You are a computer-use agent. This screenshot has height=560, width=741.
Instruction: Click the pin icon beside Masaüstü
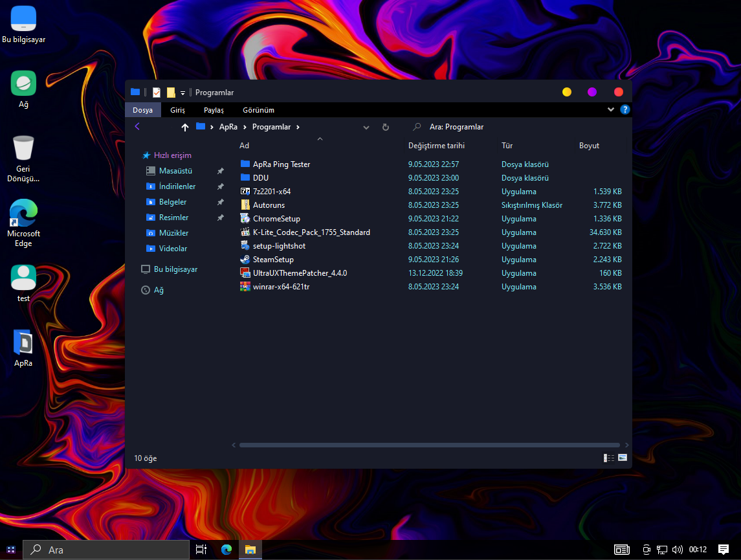[x=220, y=171]
